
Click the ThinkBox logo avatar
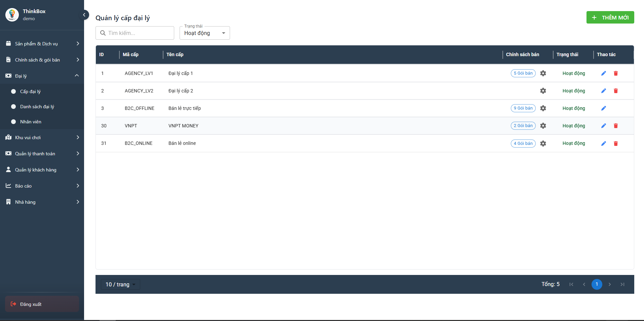[x=12, y=15]
